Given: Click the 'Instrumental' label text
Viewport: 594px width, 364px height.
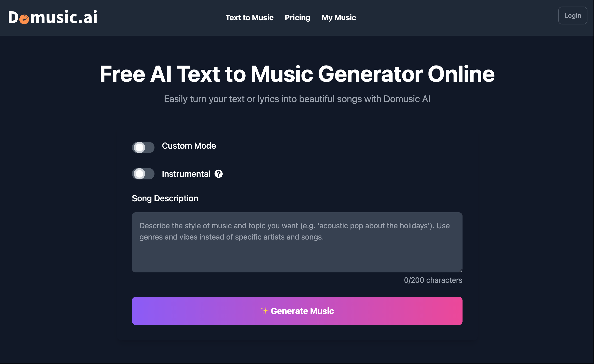Looking at the screenshot, I should [x=186, y=174].
